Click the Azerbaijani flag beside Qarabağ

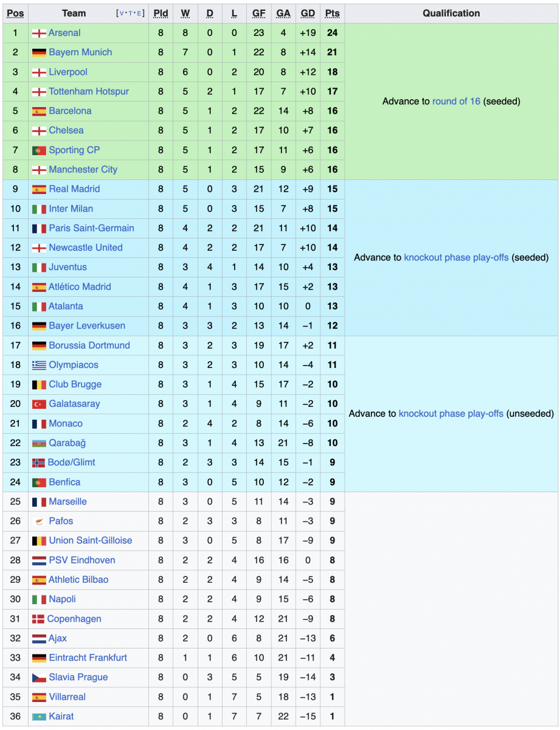39,443
